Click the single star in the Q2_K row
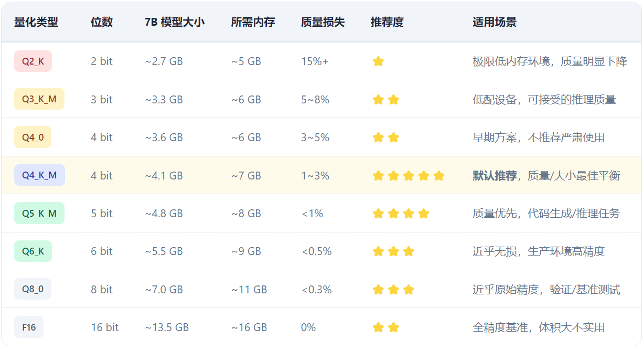 click(378, 61)
